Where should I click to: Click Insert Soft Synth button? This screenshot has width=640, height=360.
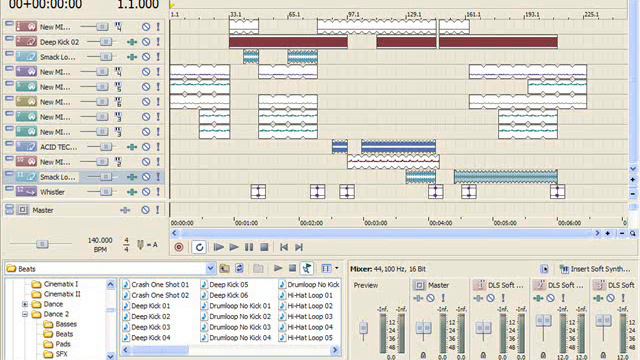pos(595,269)
